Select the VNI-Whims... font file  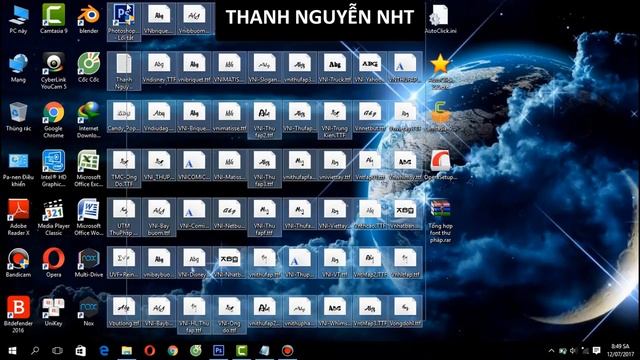pyautogui.click(x=334, y=311)
